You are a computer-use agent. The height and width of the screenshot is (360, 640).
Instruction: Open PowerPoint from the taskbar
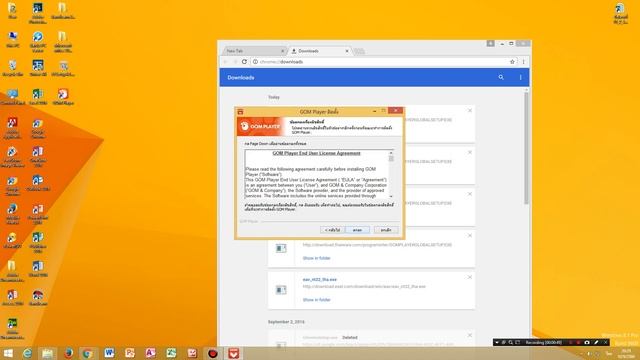[130, 353]
